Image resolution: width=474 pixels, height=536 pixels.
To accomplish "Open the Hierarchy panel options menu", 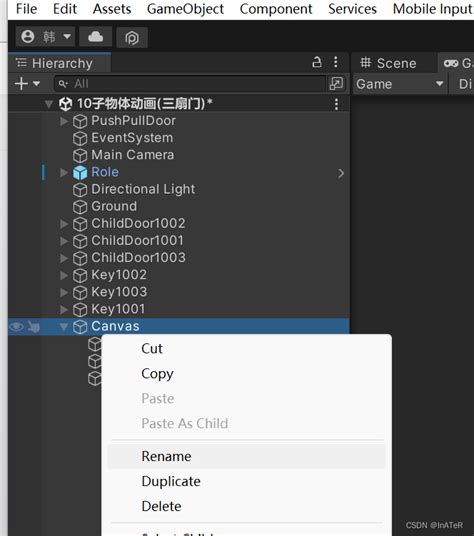I will [336, 62].
